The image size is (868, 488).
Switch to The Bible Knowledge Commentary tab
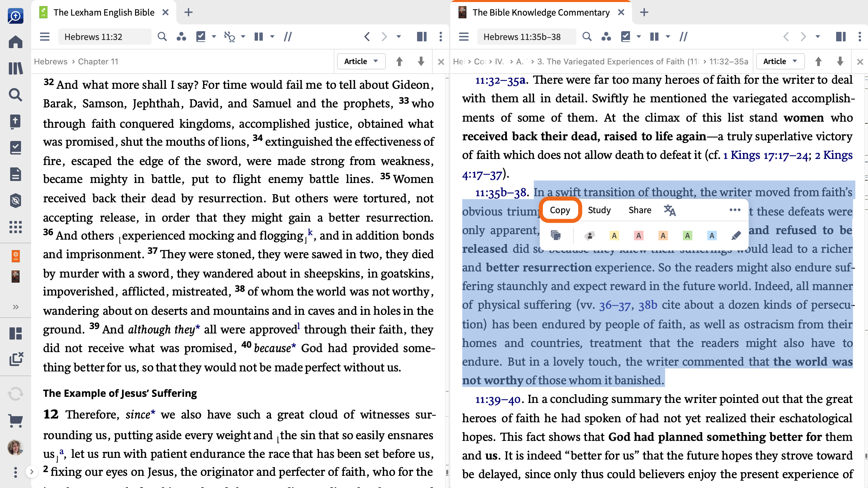click(541, 13)
